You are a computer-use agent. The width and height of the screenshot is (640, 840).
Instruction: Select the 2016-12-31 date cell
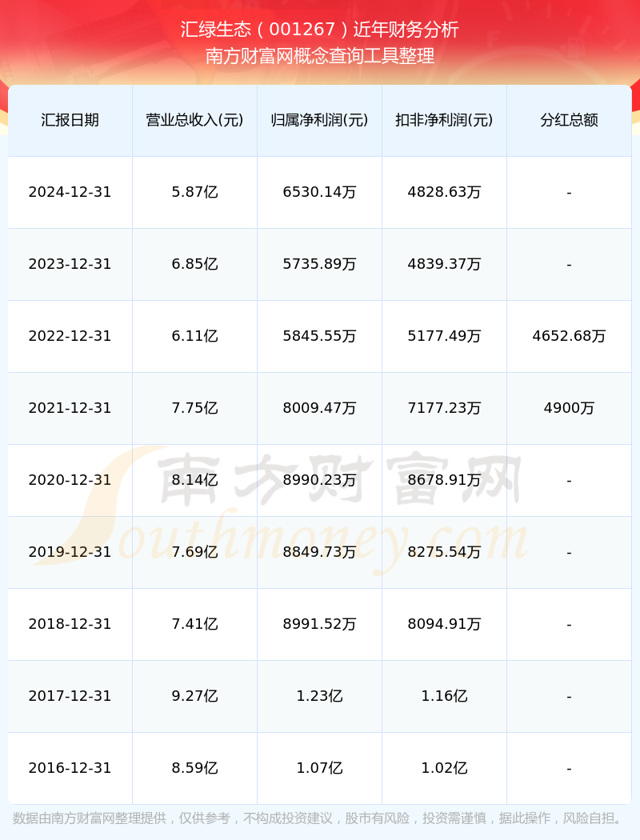coord(70,768)
